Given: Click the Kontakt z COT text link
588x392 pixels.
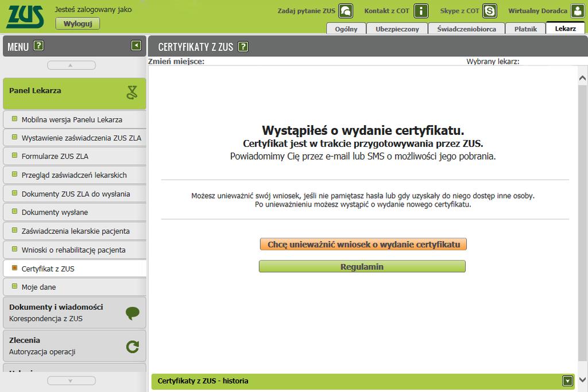Looking at the screenshot, I should tap(386, 11).
